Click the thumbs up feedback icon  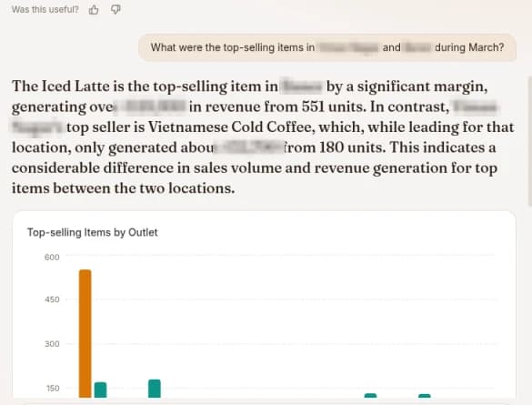tap(94, 10)
